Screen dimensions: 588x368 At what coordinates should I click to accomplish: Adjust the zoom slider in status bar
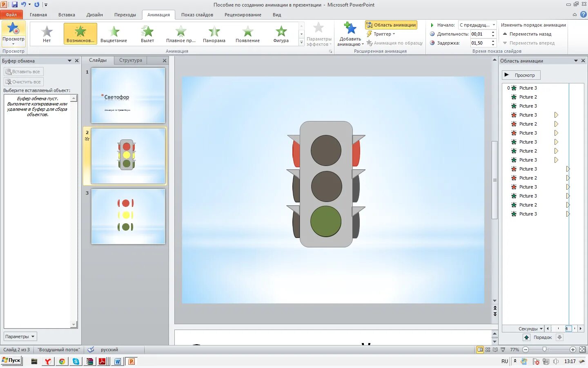click(544, 350)
